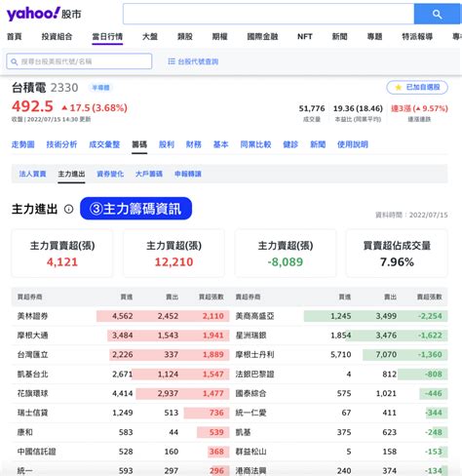Click the star 已加自選股 button
Screen dimensions: 462x476
point(417,87)
